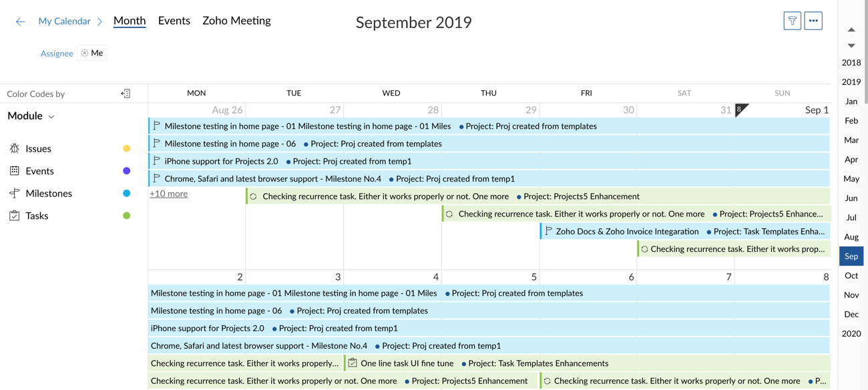Click flag icon of iPhone support milestone

157,160
